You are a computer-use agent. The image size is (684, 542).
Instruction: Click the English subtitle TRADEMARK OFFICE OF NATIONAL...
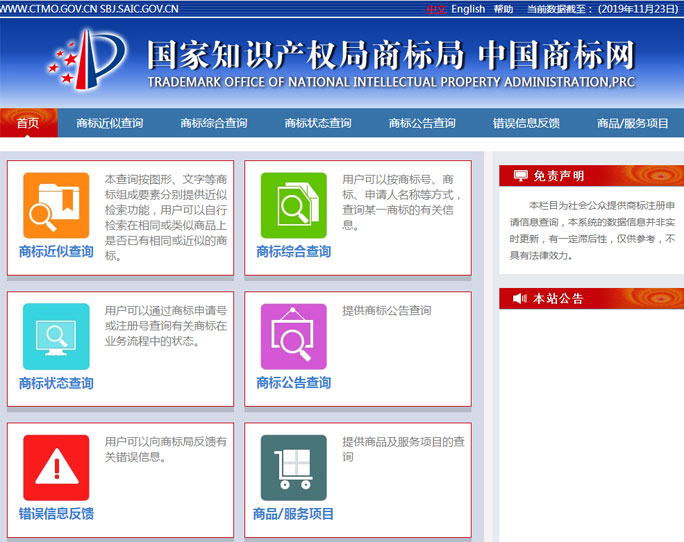pos(391,82)
